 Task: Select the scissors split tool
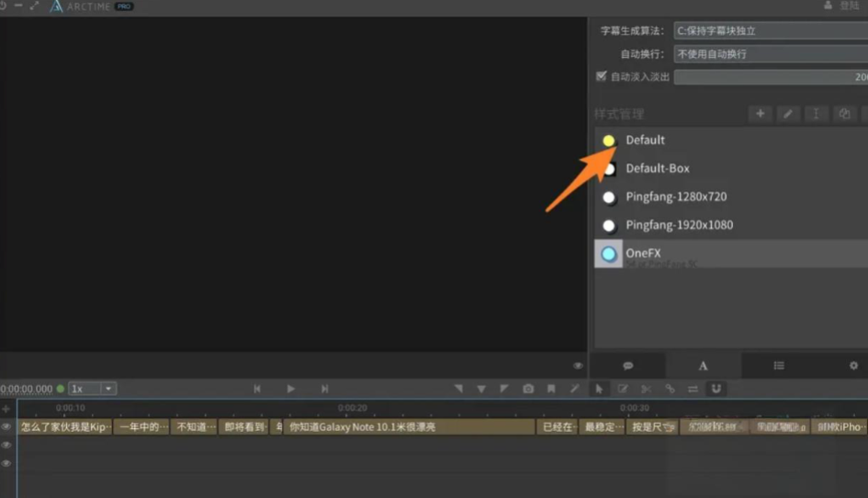click(x=646, y=389)
